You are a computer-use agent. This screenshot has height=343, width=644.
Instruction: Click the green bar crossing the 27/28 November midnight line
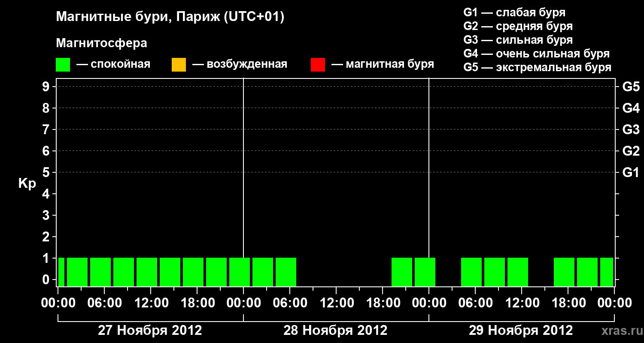(240, 272)
